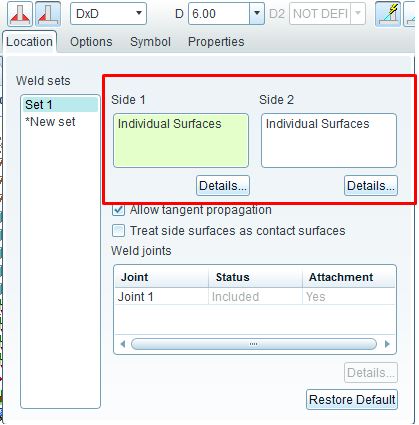Open the Properties tab
The image size is (419, 425).
216,42
